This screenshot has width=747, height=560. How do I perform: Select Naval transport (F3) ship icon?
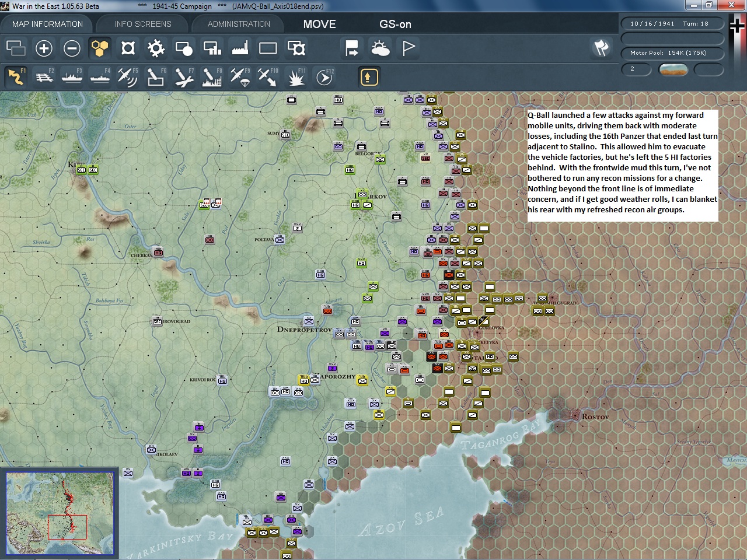(72, 77)
